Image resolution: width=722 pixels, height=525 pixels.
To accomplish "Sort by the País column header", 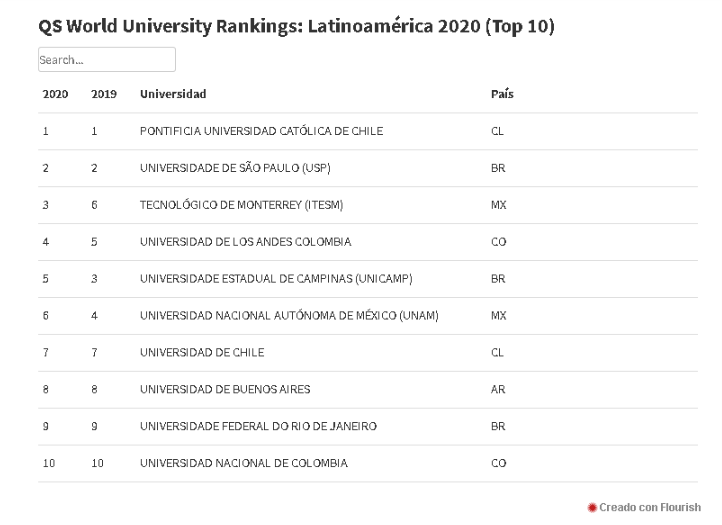I will 502,94.
